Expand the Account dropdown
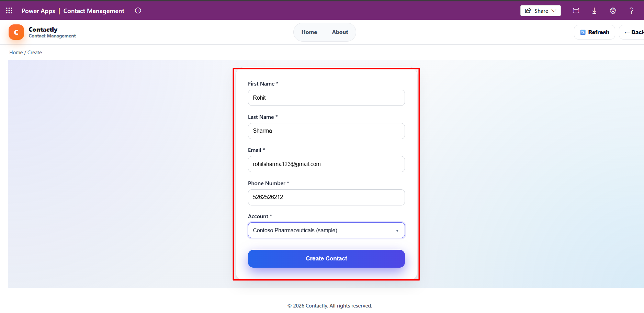 pos(326,230)
